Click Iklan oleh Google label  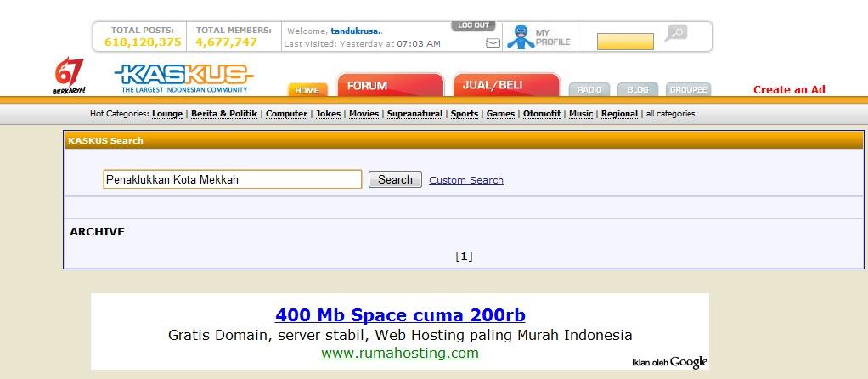[670, 362]
